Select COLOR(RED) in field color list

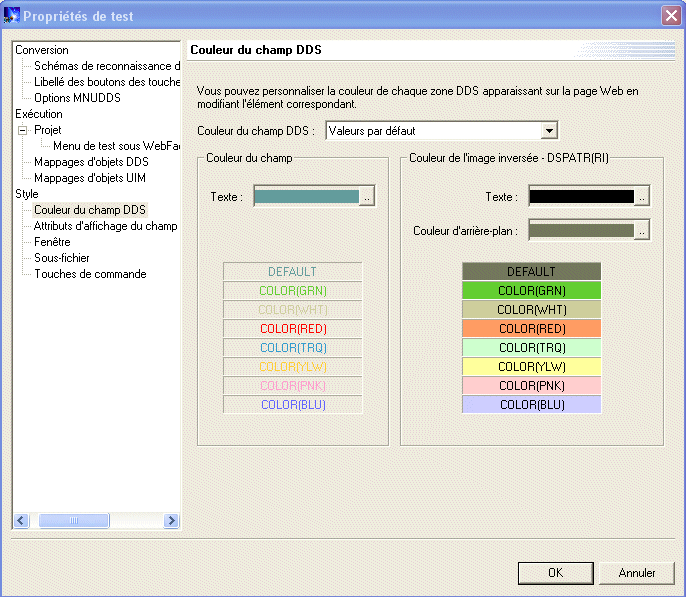point(292,328)
